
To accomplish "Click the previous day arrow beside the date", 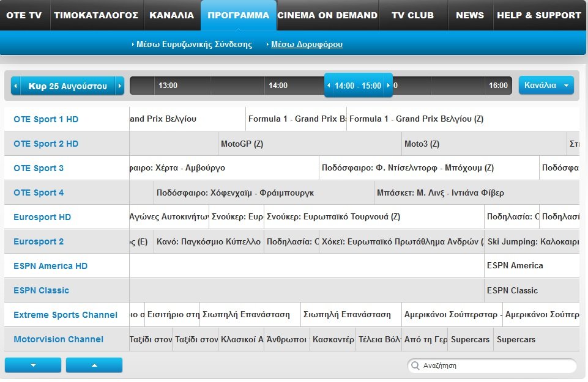I will point(16,86).
